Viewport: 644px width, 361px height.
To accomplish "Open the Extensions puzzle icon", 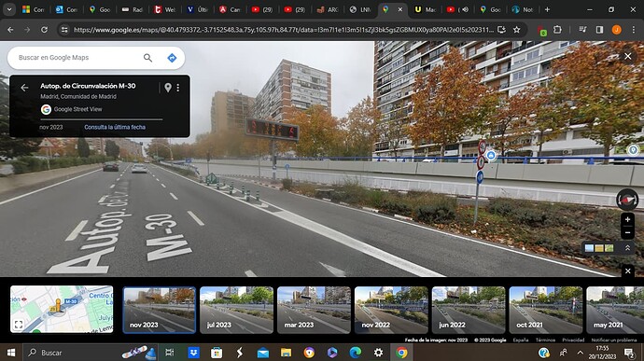I will pyautogui.click(x=557, y=30).
